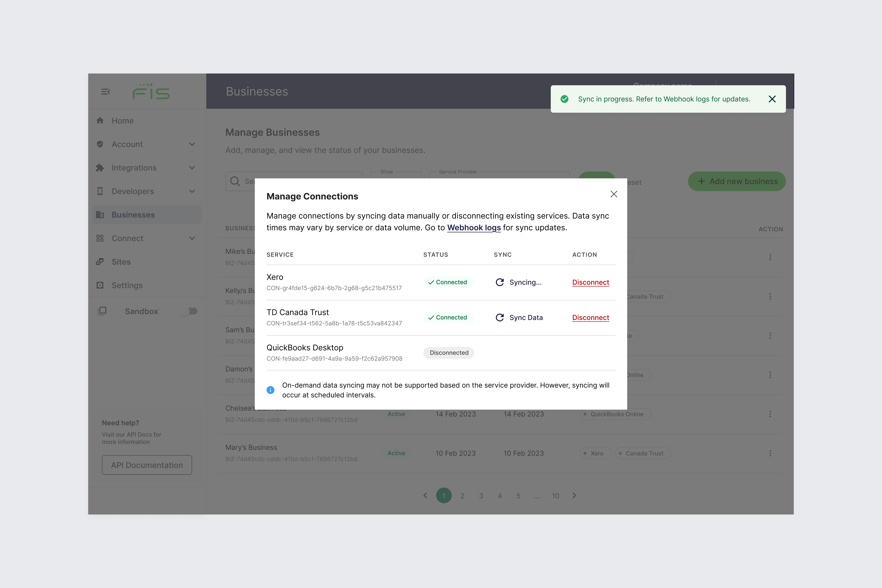Click the FIS logo
Viewport: 882px width, 588px height.
(x=151, y=91)
